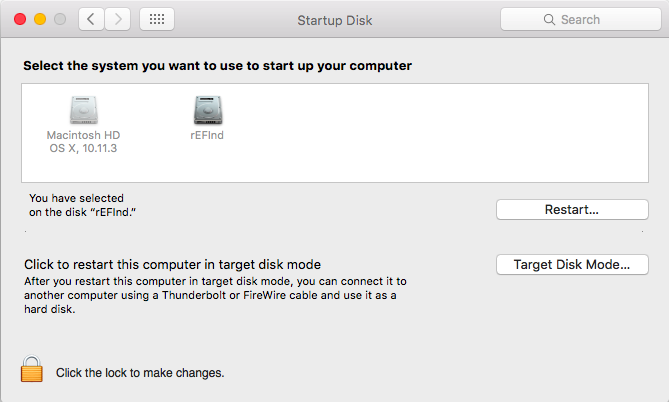Open Target Disk Mode... button
The image size is (669, 402).
(x=572, y=265)
